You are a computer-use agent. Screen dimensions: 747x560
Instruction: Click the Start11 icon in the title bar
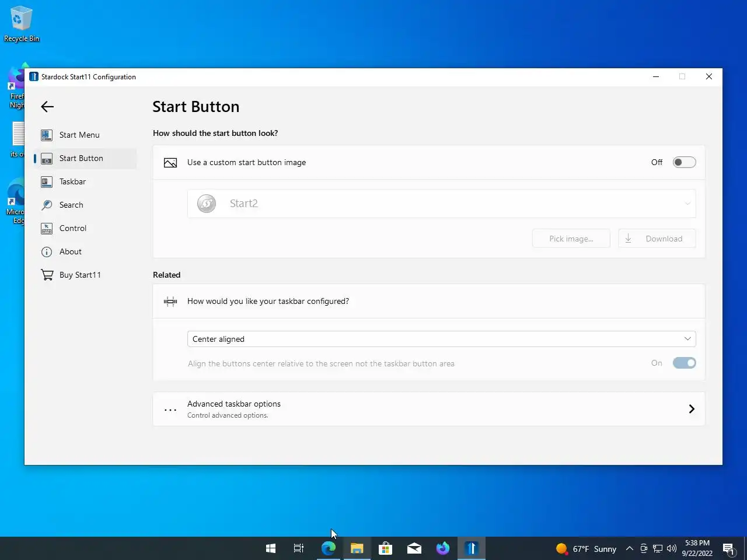click(34, 76)
